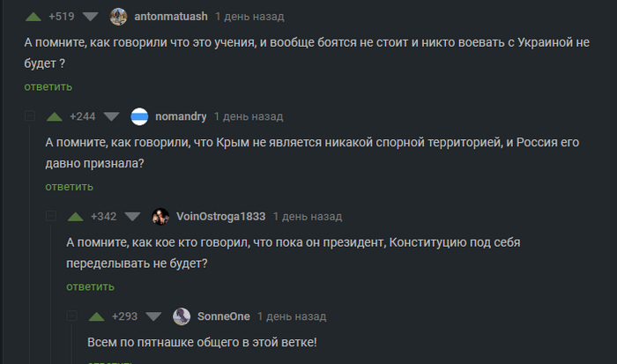Viewport: 617px width, 364px height.
Task: Open the nomandry username link
Action: [181, 116]
